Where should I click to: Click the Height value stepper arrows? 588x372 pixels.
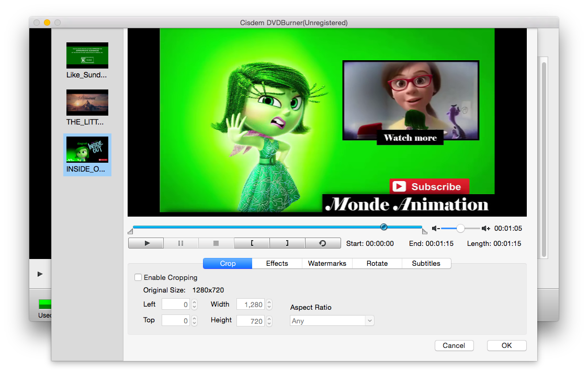coord(269,321)
